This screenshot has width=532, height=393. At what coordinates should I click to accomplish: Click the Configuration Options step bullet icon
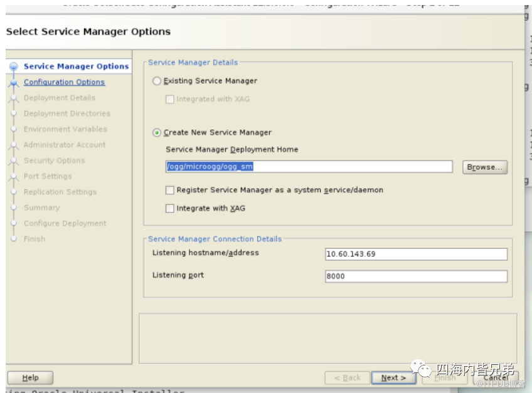tap(13, 82)
